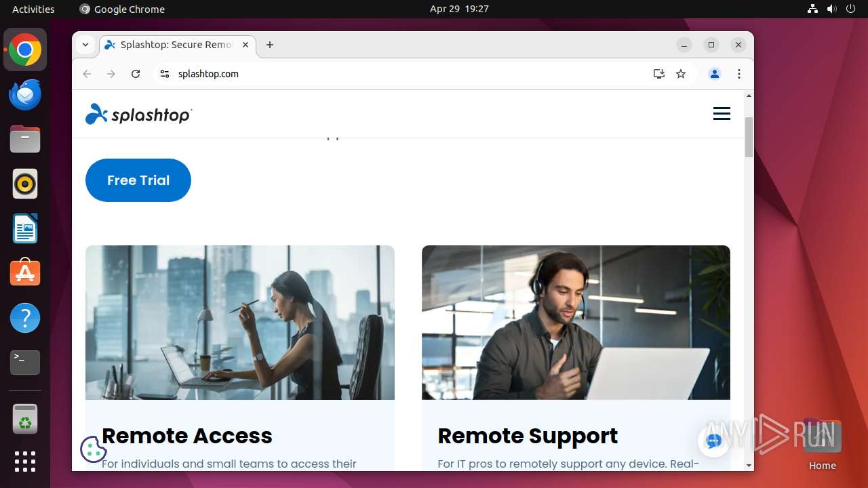Select the Splashtop Secure Remote tab
This screenshot has height=488, width=868.
(178, 45)
